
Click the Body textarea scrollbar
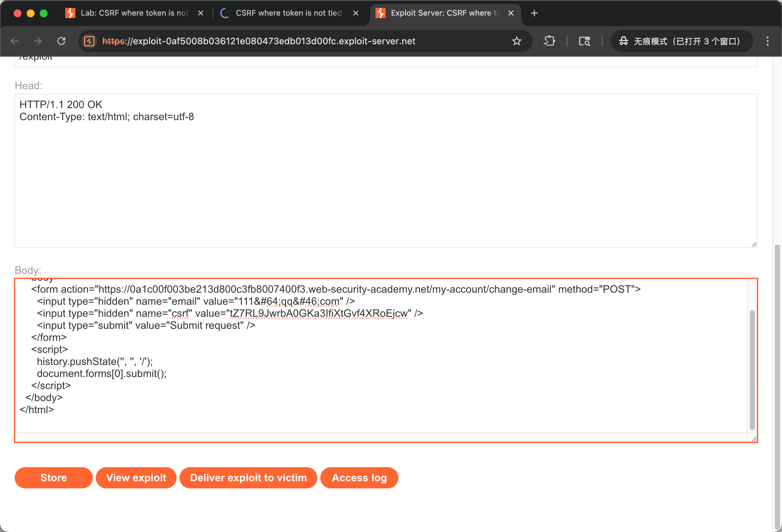click(752, 370)
